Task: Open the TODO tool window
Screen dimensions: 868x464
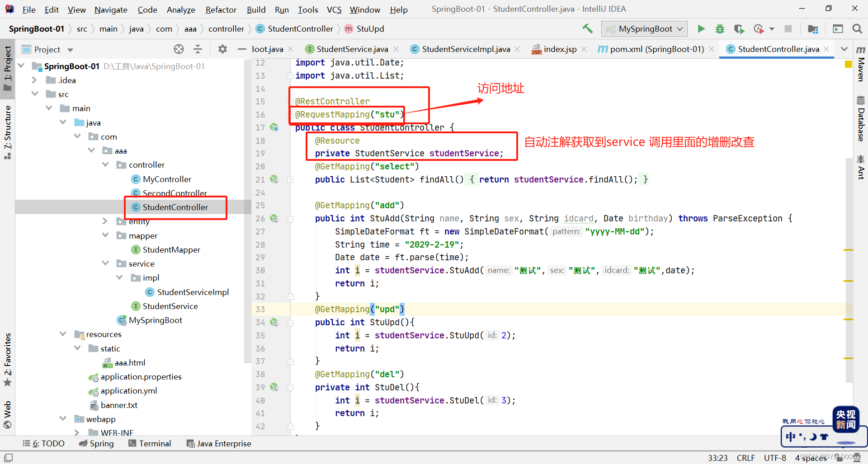Action: pos(44,444)
